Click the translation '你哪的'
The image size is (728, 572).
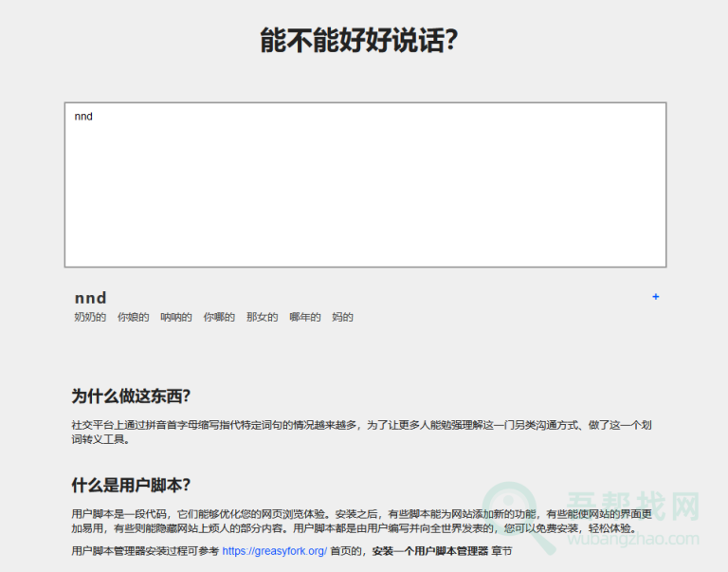[x=219, y=317]
